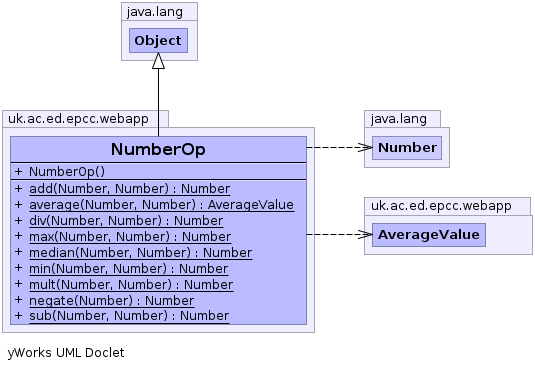Click the sub(Number, Number) method
The image size is (535, 370).
coord(129,316)
